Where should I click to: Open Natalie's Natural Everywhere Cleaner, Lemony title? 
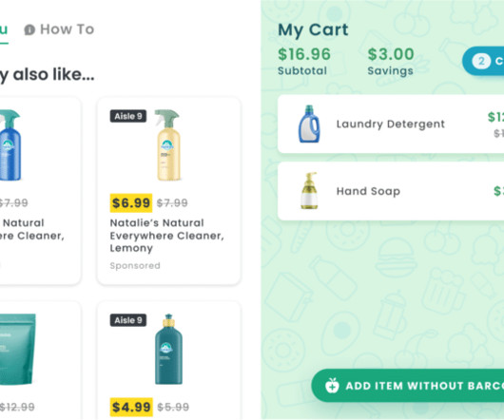166,236
